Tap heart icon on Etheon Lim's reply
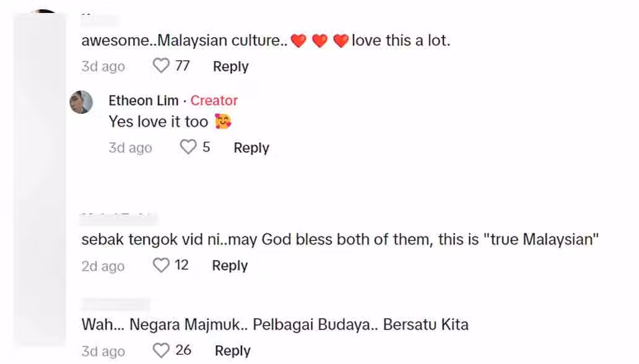Image resolution: width=639 pixels, height=364 pixels. 188,147
